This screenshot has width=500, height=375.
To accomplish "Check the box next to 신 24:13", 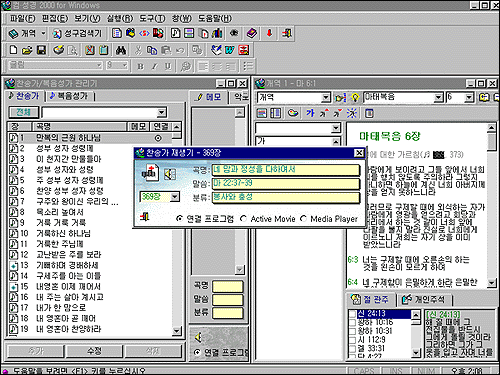I will click(352, 314).
